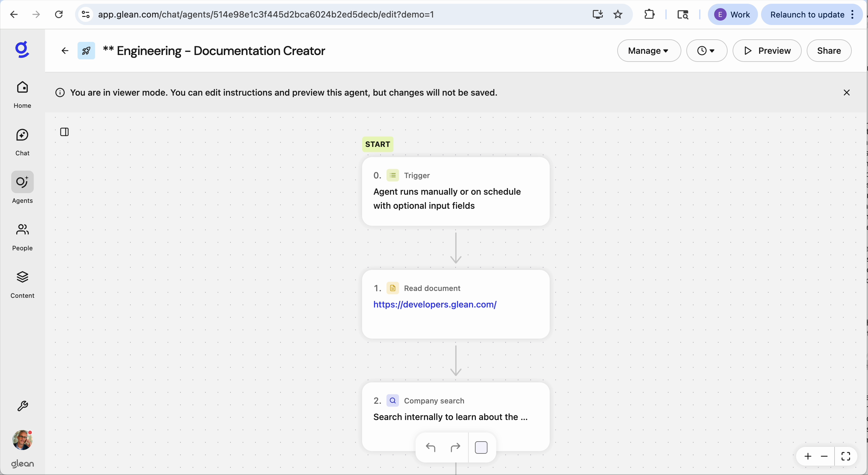Click the rocket publish status icon
Viewport: 868px width, 475px height.
(x=86, y=51)
